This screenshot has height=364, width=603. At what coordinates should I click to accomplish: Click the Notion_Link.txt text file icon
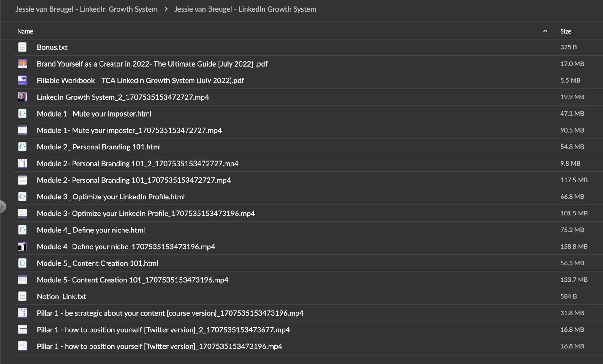click(22, 297)
